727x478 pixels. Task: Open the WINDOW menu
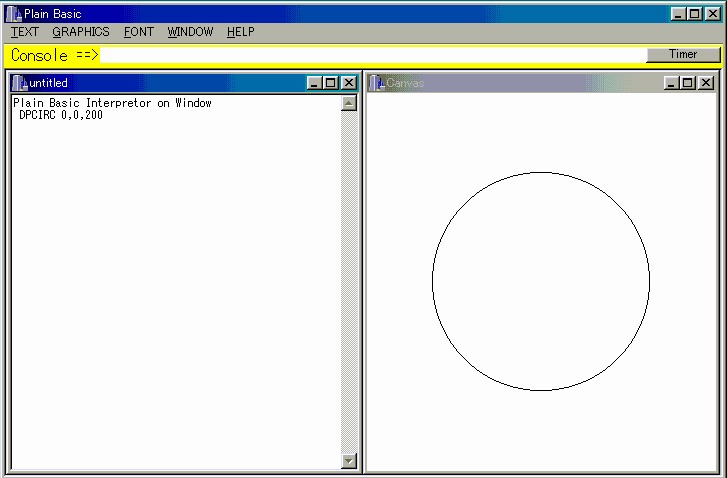pos(190,32)
